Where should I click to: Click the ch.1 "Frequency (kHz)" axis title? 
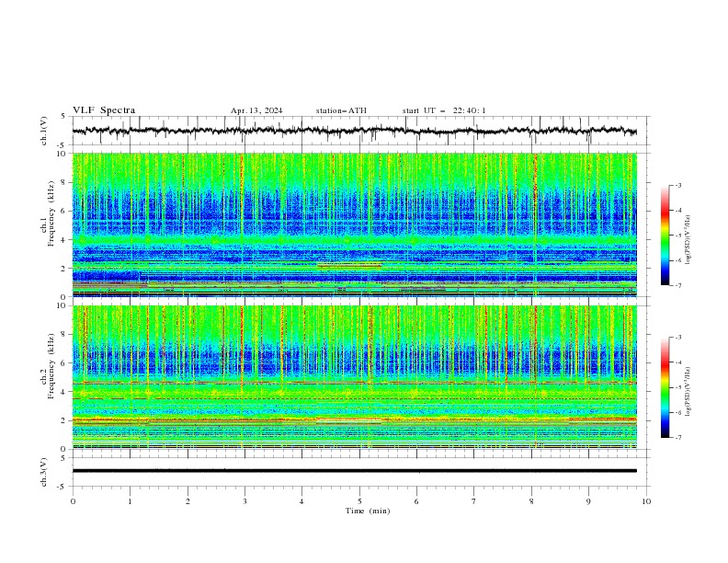(x=51, y=214)
